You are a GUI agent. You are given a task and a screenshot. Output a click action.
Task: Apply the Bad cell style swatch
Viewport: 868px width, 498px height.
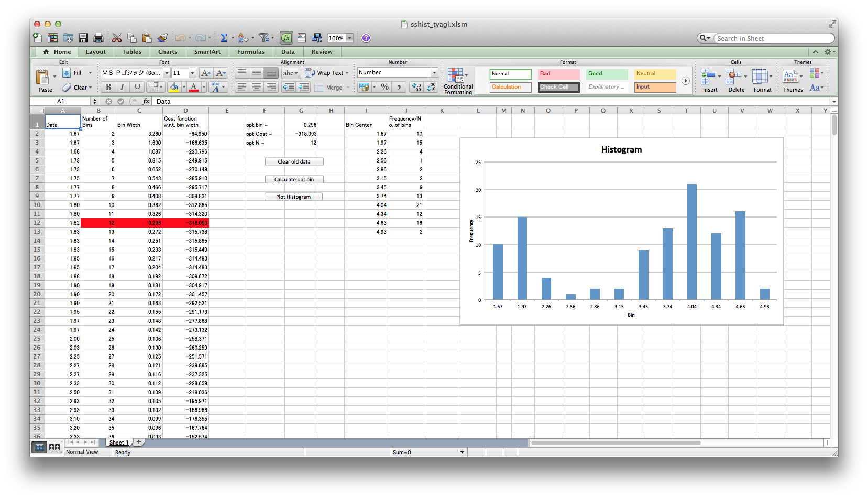click(x=558, y=74)
